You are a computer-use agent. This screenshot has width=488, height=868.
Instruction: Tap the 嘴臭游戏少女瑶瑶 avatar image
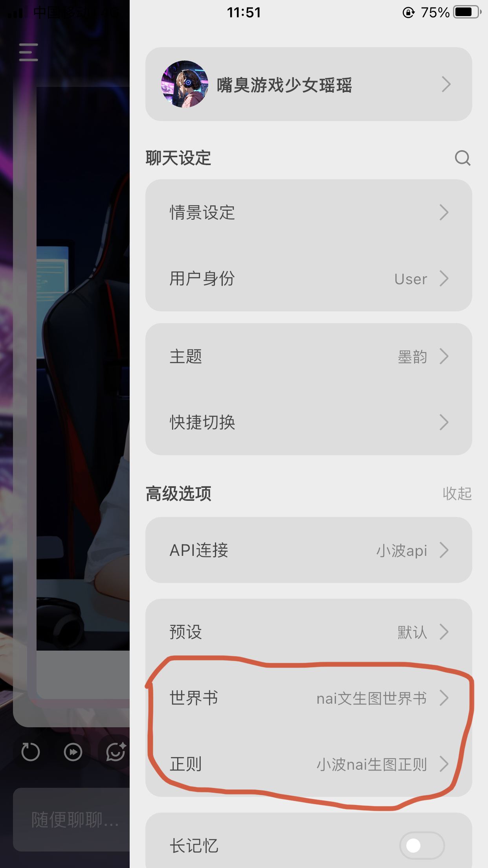point(185,84)
